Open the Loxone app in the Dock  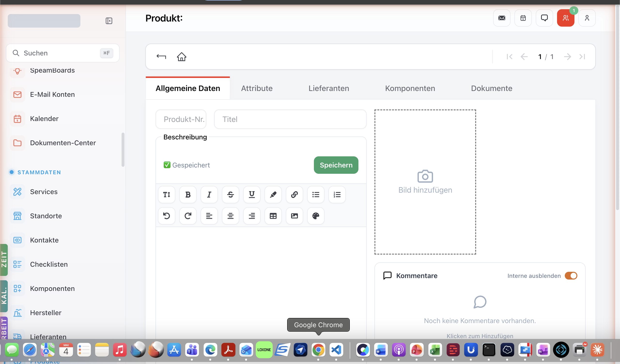pyautogui.click(x=264, y=350)
